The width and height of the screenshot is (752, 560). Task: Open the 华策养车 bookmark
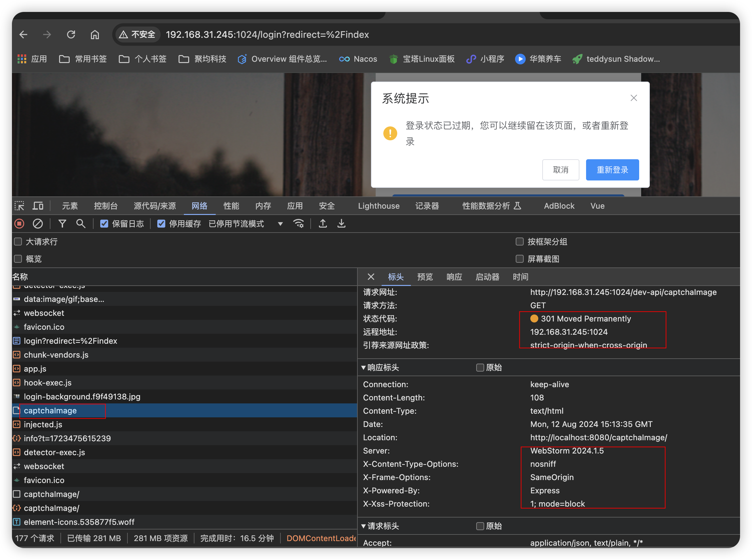point(538,59)
